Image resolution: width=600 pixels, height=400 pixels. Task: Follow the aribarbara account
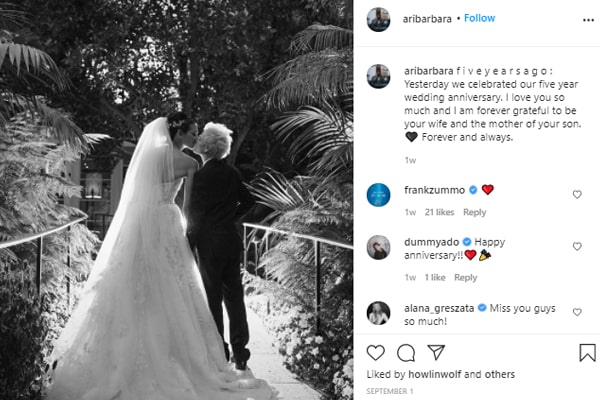click(479, 18)
